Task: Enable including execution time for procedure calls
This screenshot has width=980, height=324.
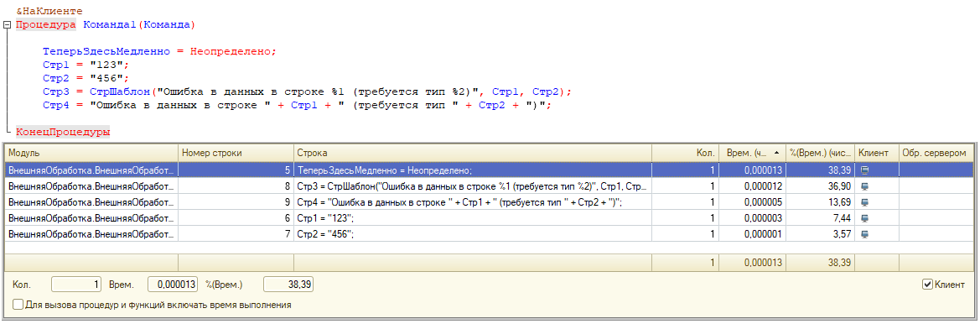Action: click(x=18, y=306)
